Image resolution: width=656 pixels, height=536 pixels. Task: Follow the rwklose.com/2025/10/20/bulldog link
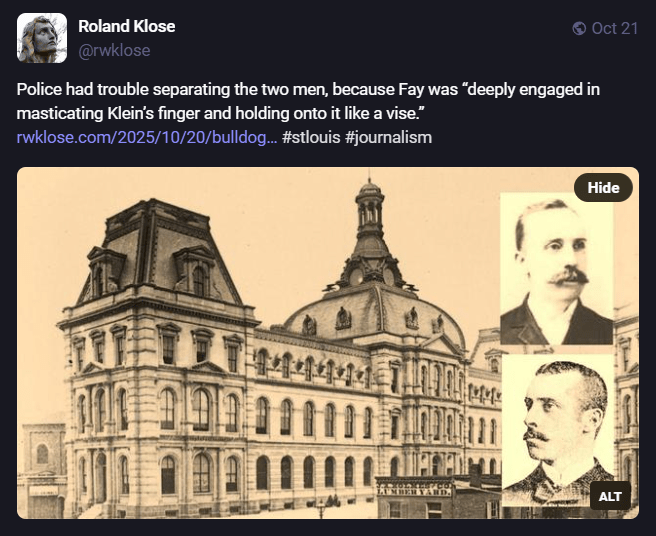[146, 137]
